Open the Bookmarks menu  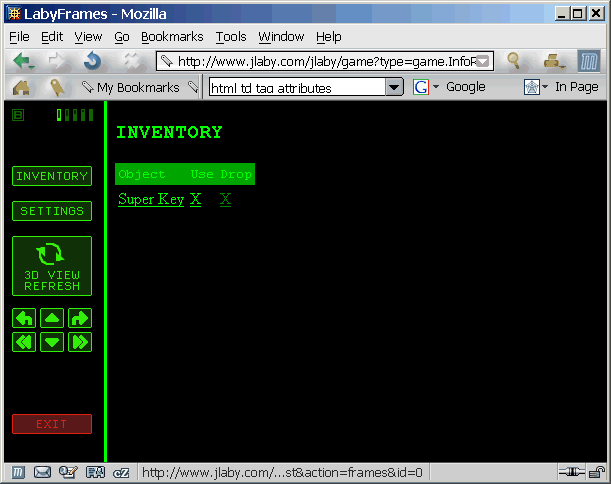pyautogui.click(x=172, y=37)
